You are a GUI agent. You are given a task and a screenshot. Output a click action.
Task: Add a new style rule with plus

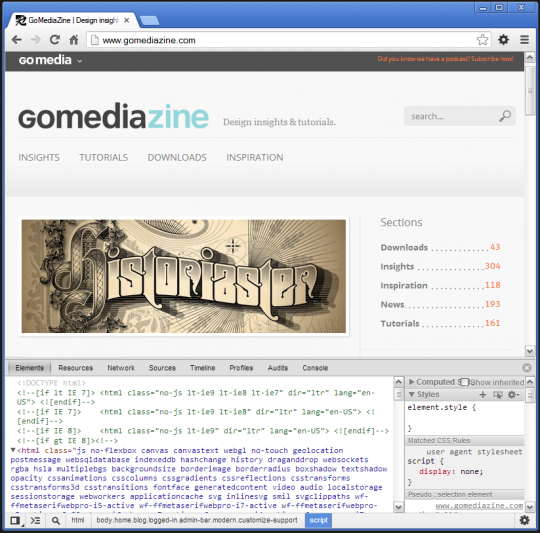point(483,395)
